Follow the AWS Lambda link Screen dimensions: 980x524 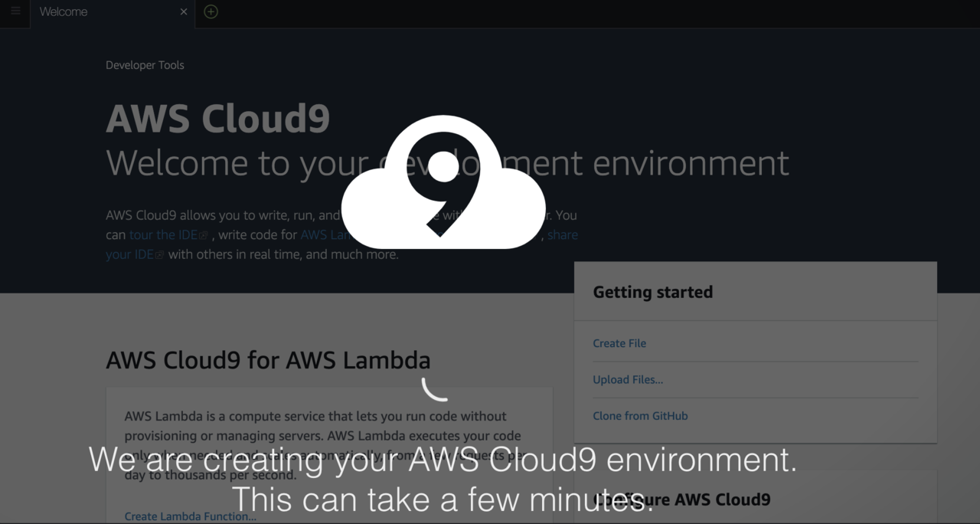click(325, 234)
